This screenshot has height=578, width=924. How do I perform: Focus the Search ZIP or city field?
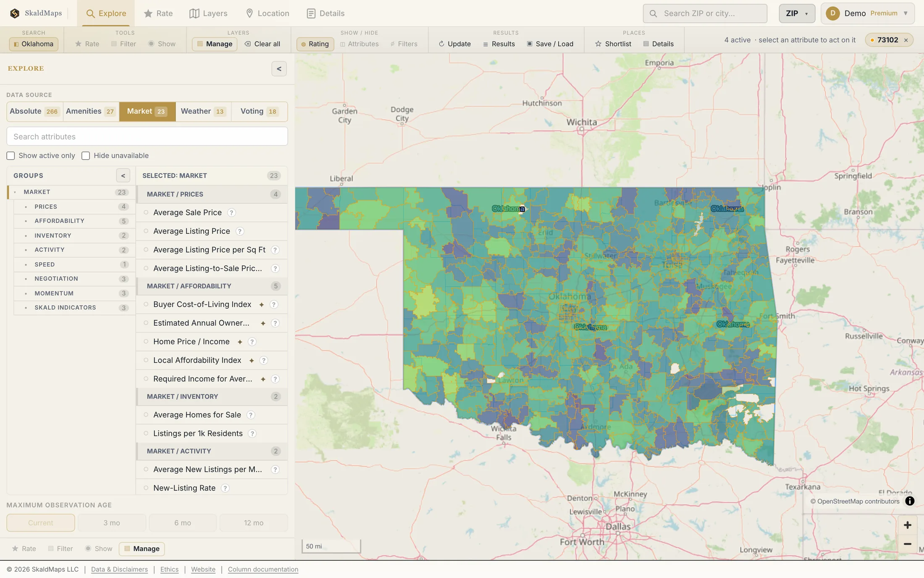click(x=705, y=13)
